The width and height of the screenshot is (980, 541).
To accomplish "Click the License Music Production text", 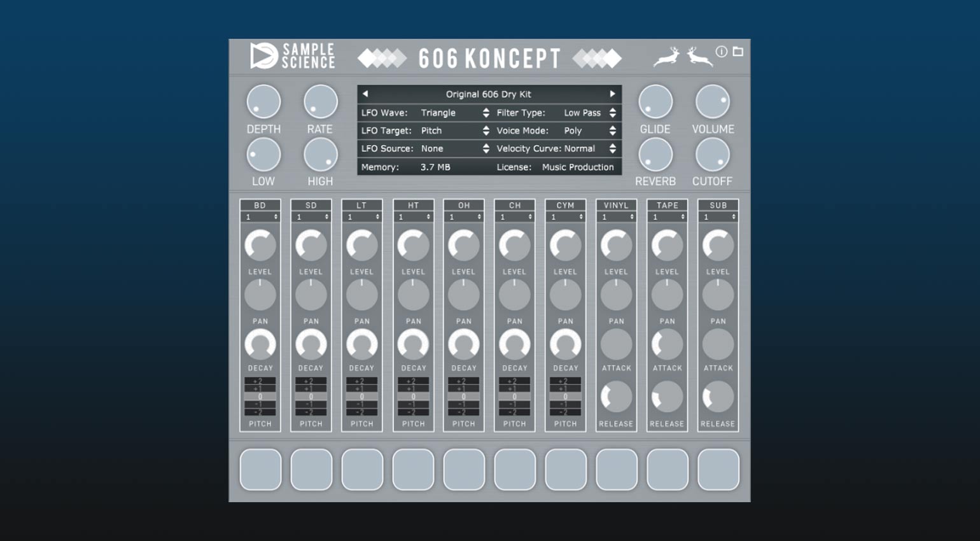I will click(x=578, y=167).
